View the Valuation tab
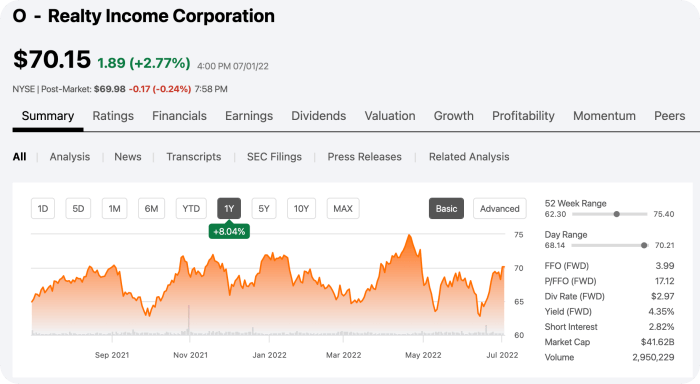The height and width of the screenshot is (384, 700). 390,116
